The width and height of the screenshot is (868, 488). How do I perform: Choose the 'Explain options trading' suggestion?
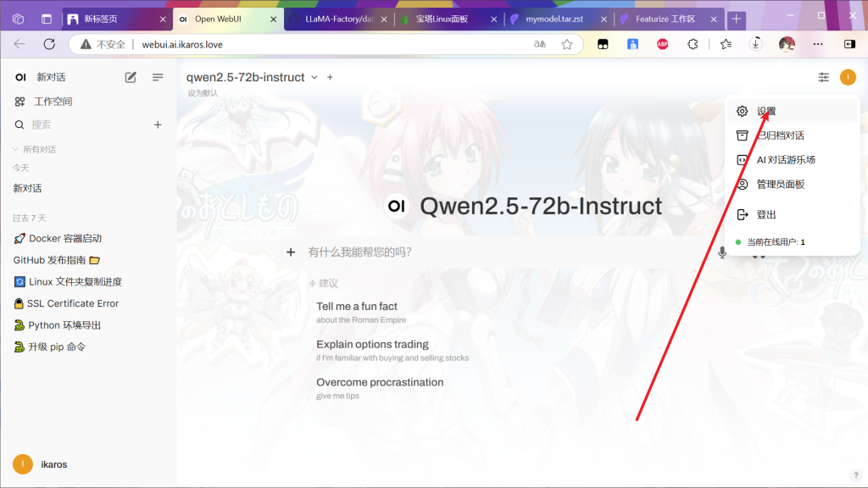pyautogui.click(x=392, y=351)
